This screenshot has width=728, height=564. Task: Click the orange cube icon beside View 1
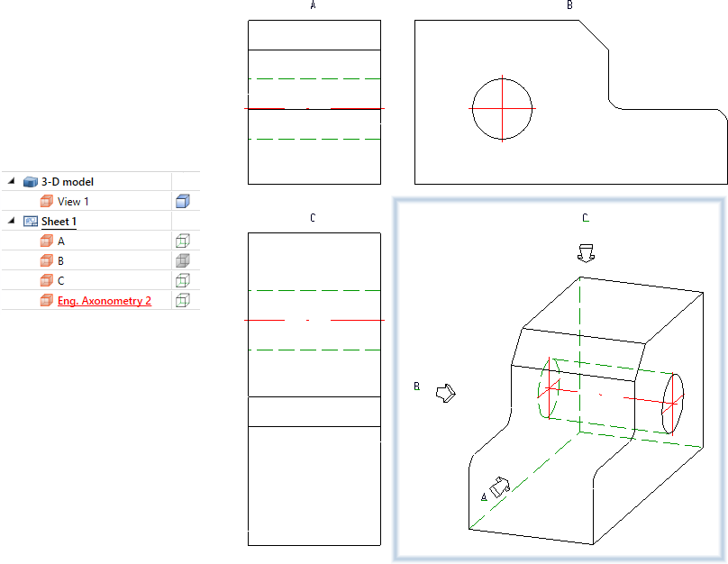(47, 202)
